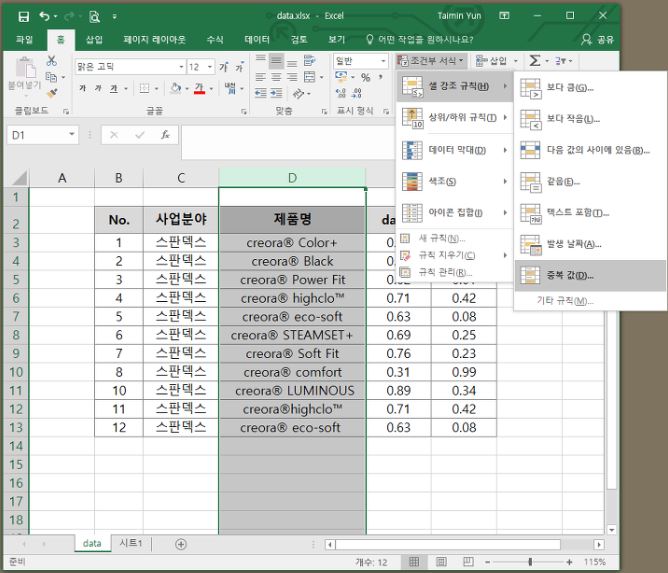
Task: Toggle underline formatting button
Action: [114, 88]
